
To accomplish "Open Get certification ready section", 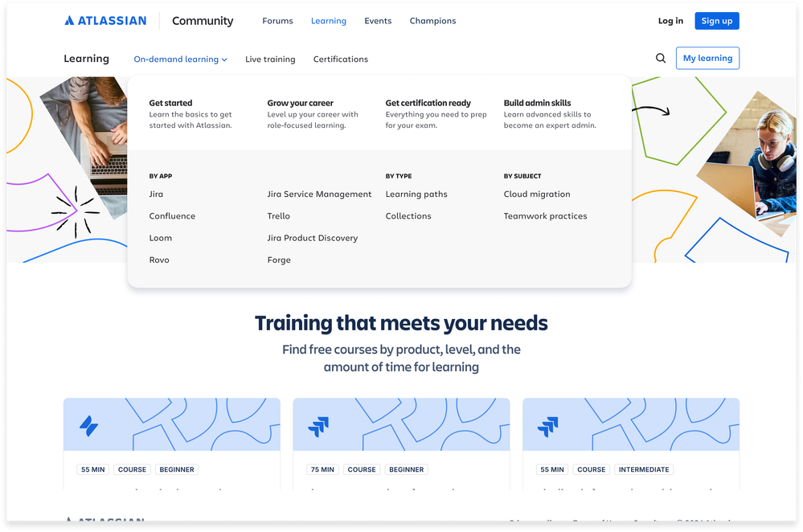I will [x=436, y=113].
